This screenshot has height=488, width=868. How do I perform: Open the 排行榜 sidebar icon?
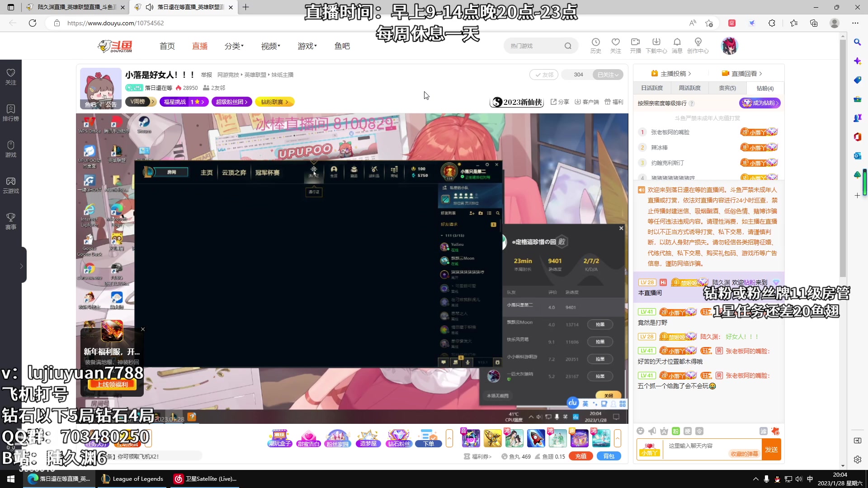tap(11, 113)
